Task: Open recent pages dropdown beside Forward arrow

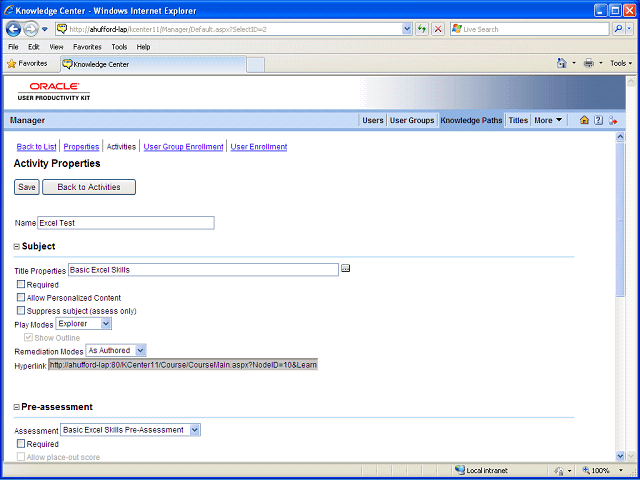Action: pyautogui.click(x=45, y=29)
